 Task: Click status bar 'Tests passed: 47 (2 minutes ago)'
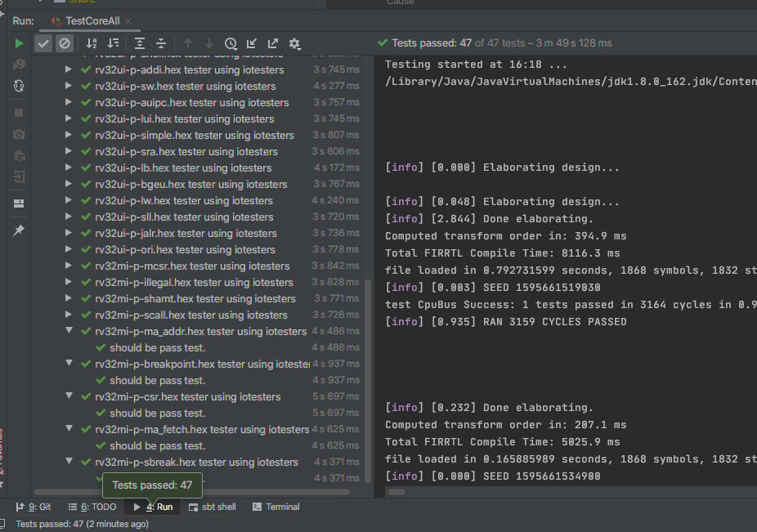point(82,525)
